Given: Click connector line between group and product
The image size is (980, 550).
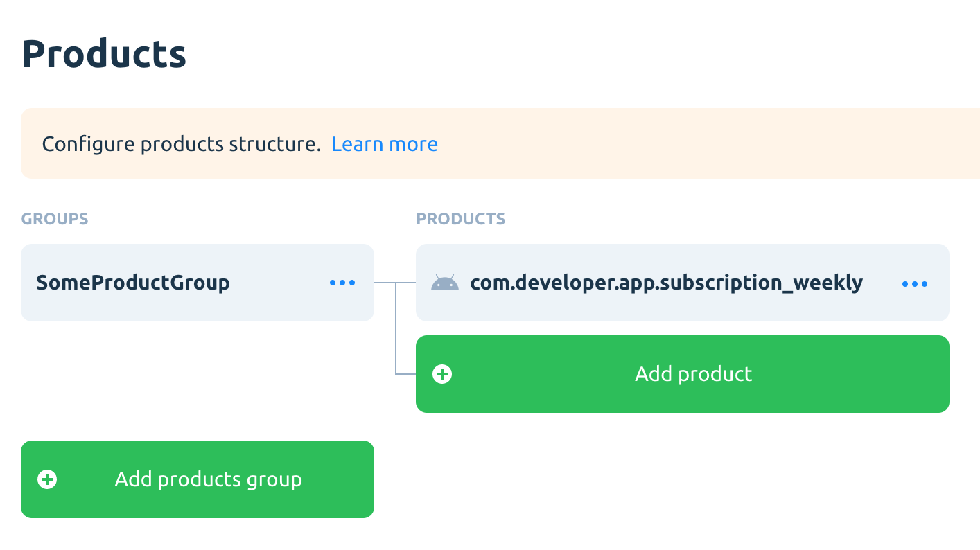Looking at the screenshot, I should click(385, 283).
